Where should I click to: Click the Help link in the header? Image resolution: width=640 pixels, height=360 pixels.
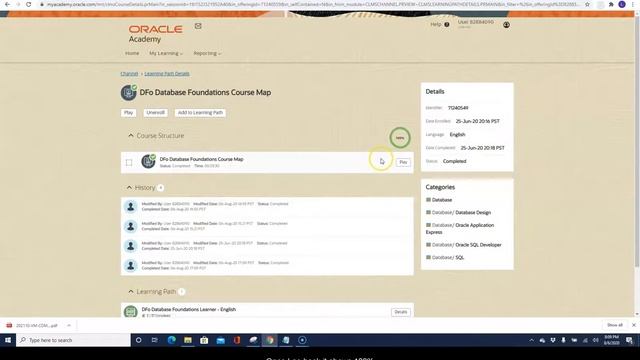(x=436, y=24)
